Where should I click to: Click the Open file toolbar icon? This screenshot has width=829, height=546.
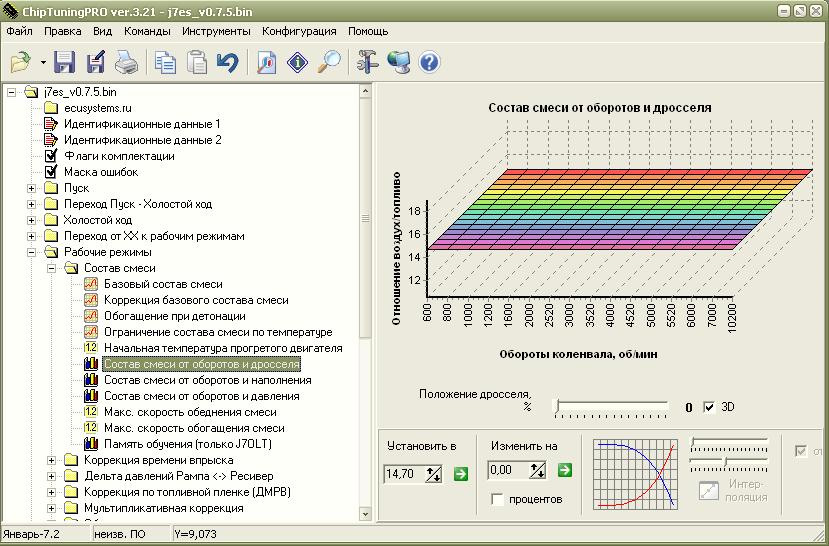pyautogui.click(x=20, y=63)
